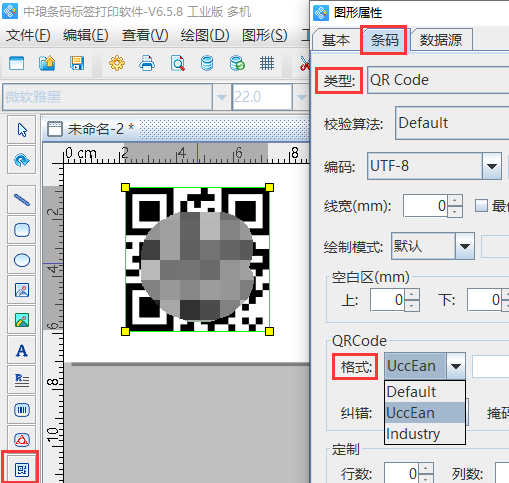Screen dimensions: 509x483
Task: Select the line drawing tool
Action: pyautogui.click(x=22, y=200)
